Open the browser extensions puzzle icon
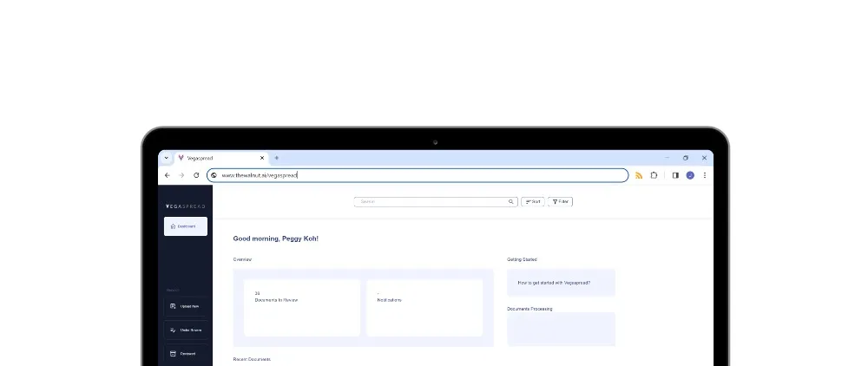The image size is (868, 366). coord(654,175)
